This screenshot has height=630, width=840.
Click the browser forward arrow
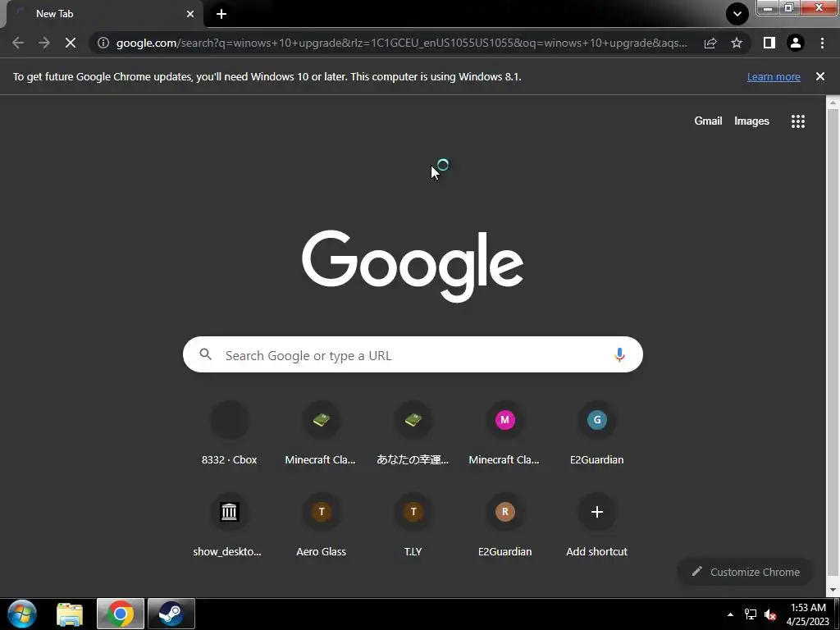click(x=44, y=43)
